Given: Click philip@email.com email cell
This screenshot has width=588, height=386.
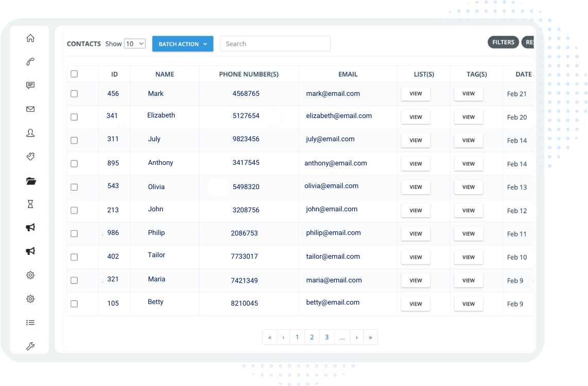Looking at the screenshot, I should pos(333,233).
